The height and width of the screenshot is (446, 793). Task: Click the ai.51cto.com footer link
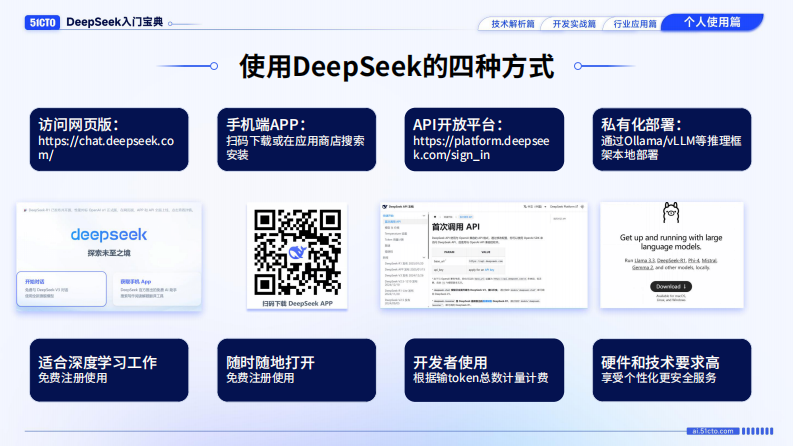[x=713, y=431]
